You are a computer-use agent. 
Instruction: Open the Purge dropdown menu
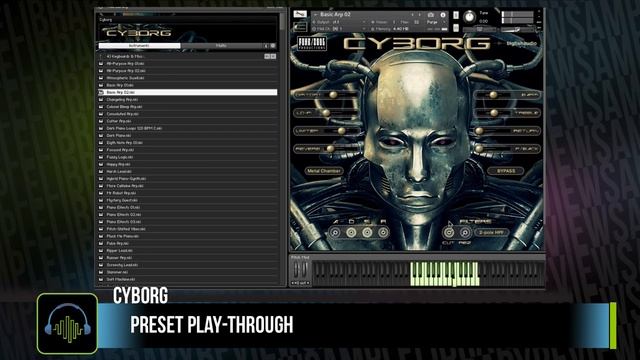(435, 22)
